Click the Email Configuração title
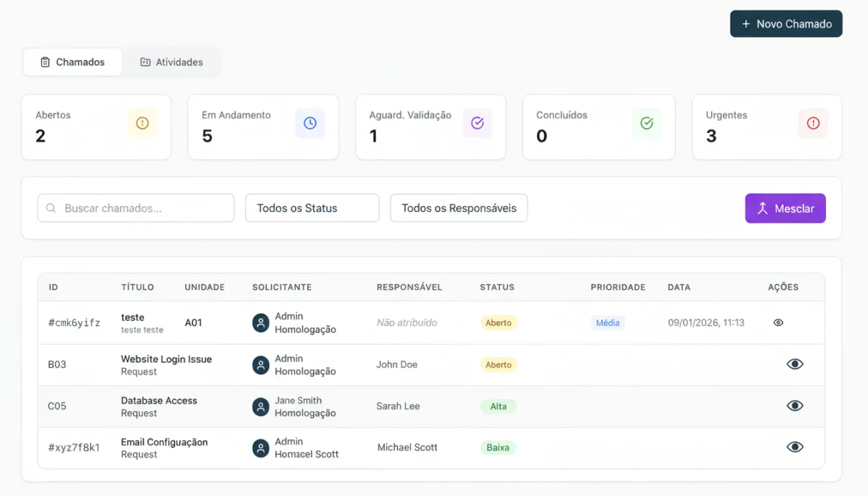 coord(164,442)
